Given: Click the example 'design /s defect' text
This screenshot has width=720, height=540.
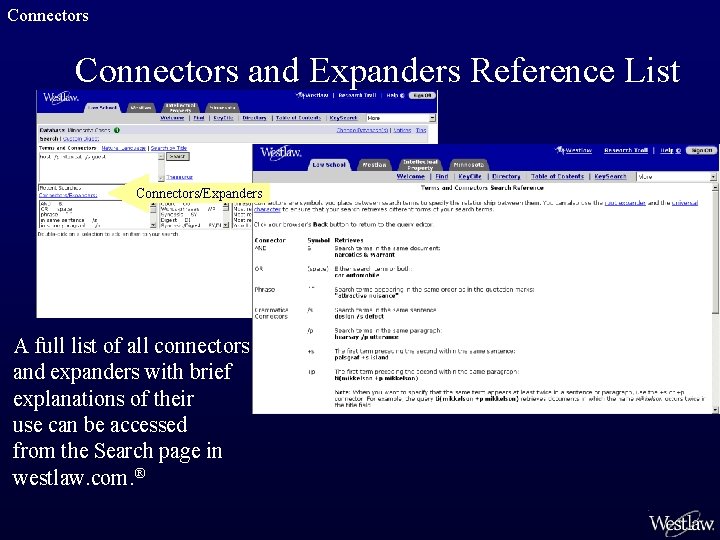Looking at the screenshot, I should (x=359, y=316).
